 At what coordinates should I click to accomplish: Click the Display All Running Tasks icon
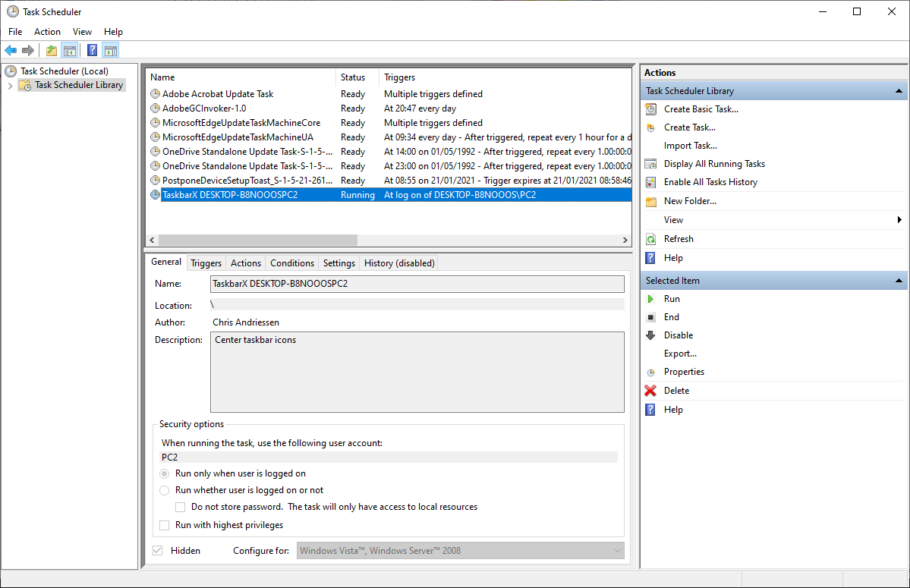click(650, 163)
